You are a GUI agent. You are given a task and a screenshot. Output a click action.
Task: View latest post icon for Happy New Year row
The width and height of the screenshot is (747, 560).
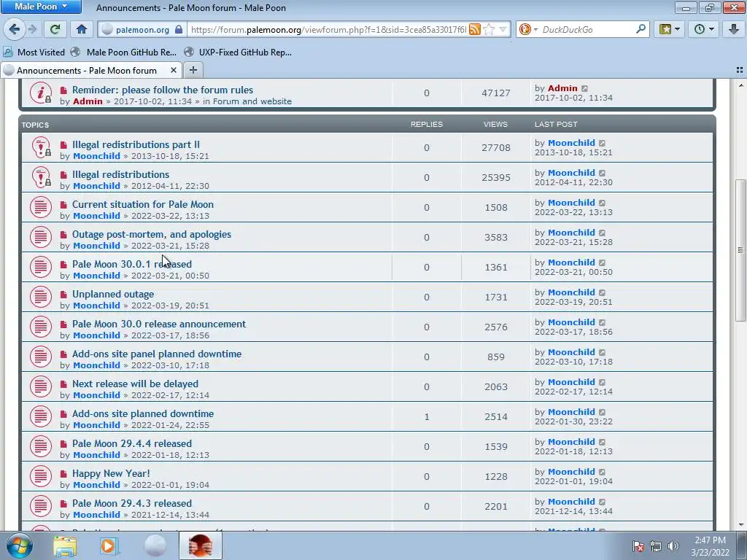click(602, 472)
